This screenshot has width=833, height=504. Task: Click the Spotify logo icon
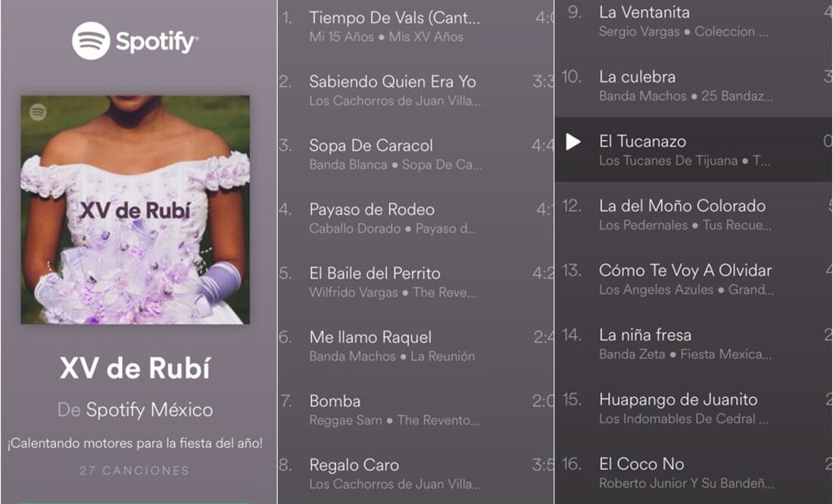click(91, 41)
